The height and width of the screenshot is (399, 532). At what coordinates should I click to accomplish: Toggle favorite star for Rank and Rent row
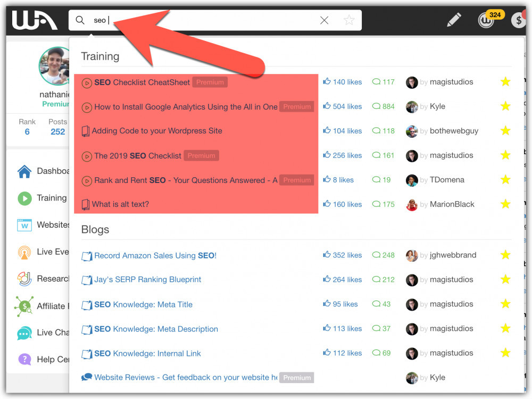(x=505, y=179)
